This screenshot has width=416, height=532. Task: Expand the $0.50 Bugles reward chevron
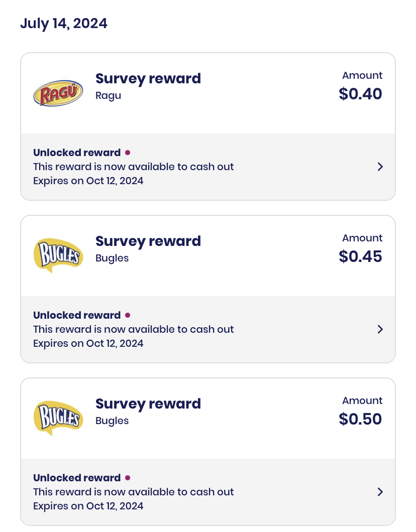tap(380, 492)
